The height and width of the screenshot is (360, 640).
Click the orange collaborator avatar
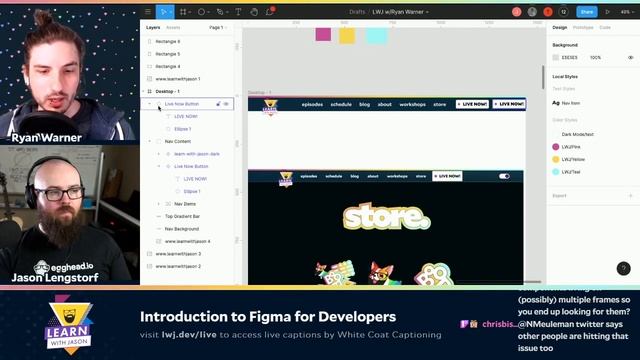[x=548, y=12]
